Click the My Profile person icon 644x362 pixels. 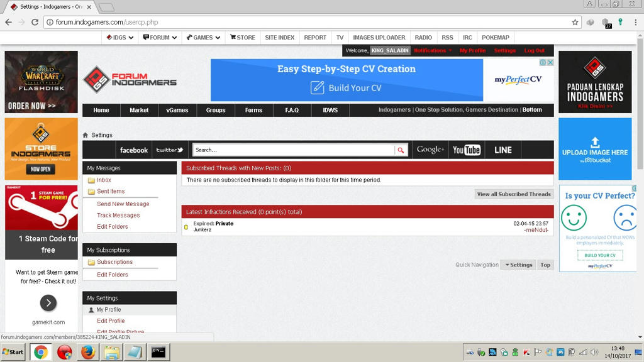tap(91, 310)
